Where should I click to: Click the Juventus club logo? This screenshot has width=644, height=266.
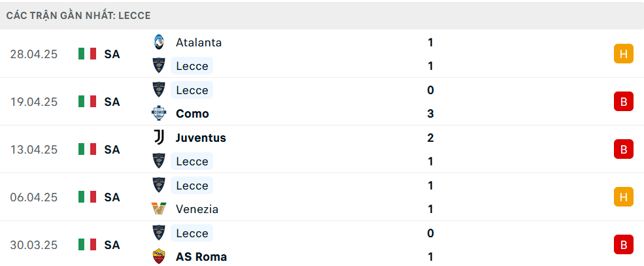pos(158,137)
